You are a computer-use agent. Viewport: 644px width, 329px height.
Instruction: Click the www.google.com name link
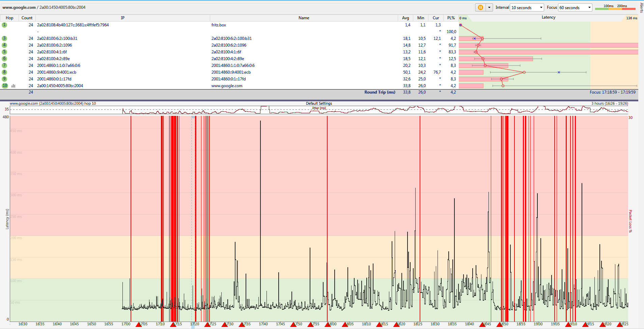pos(227,86)
